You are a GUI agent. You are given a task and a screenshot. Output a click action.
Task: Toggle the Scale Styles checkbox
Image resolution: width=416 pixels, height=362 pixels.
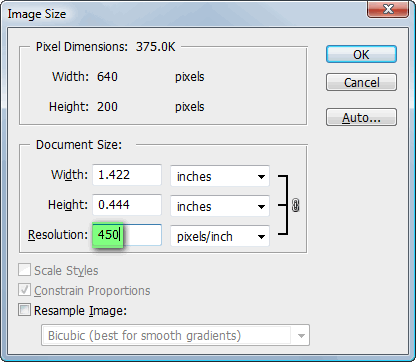(24, 270)
